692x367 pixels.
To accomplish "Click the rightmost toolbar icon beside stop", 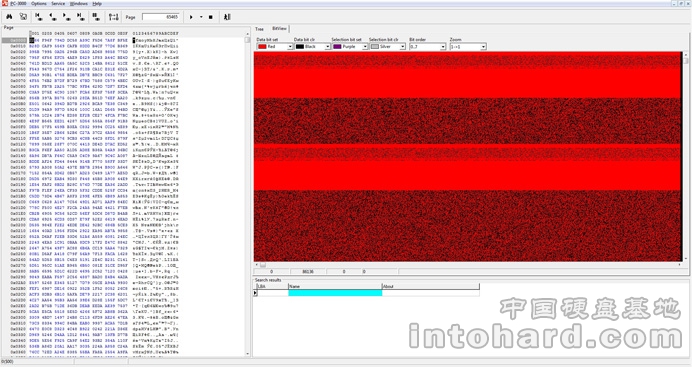I will pyautogui.click(x=227, y=17).
